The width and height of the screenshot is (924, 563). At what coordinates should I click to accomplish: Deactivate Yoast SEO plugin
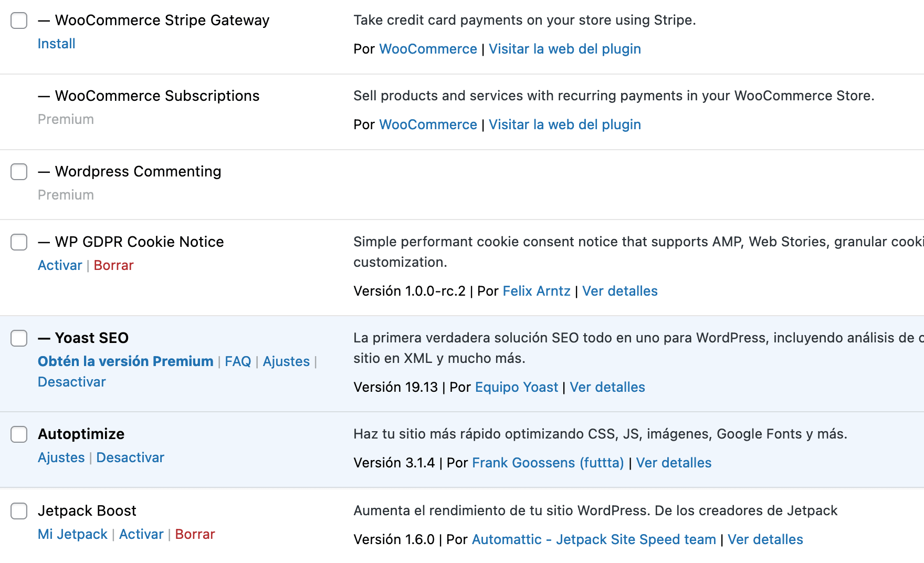[72, 382]
